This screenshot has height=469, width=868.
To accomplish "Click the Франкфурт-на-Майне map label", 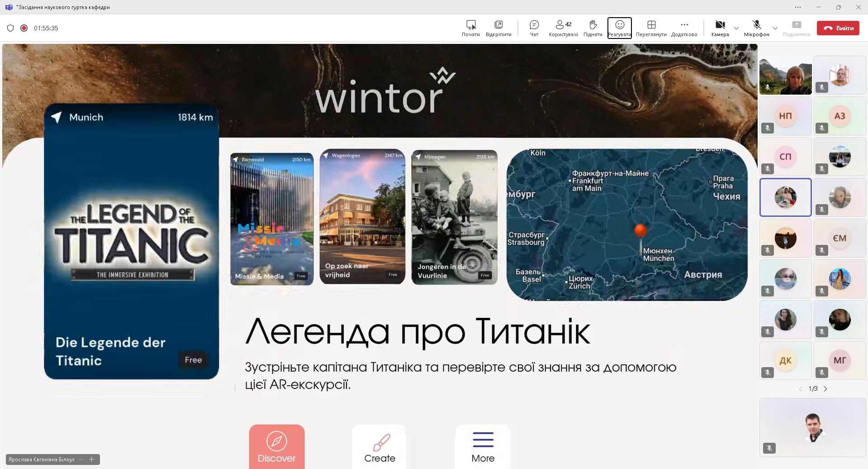I will click(610, 173).
